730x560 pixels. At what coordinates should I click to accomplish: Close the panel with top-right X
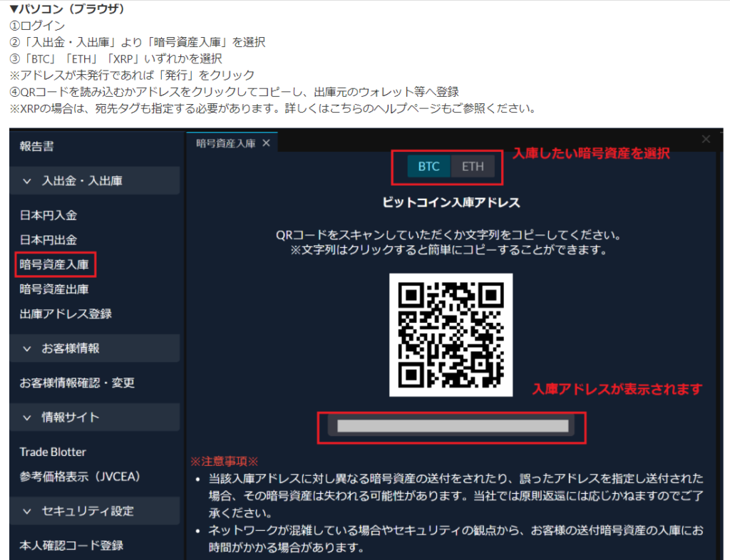tap(706, 139)
